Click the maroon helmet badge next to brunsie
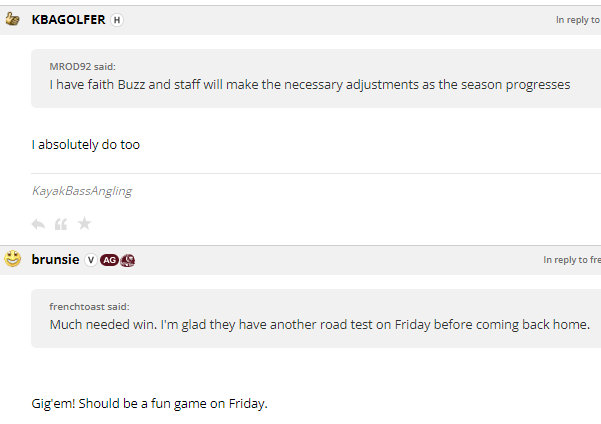The height and width of the screenshot is (424, 601). coord(128,260)
